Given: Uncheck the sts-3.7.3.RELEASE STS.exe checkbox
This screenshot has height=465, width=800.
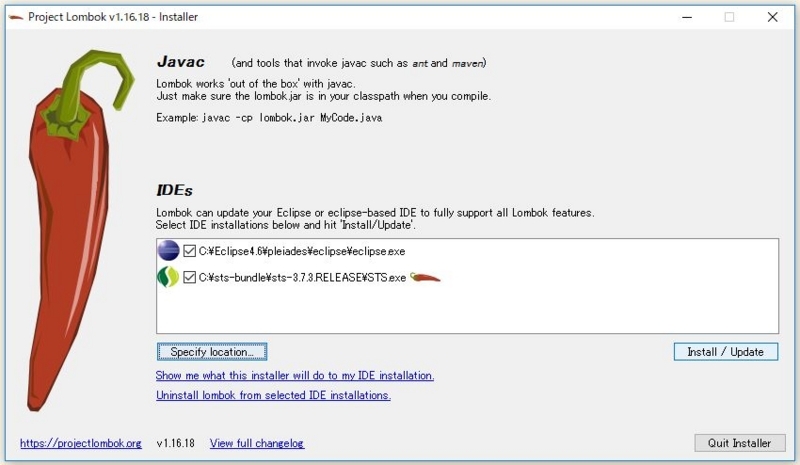Looking at the screenshot, I should point(189,277).
